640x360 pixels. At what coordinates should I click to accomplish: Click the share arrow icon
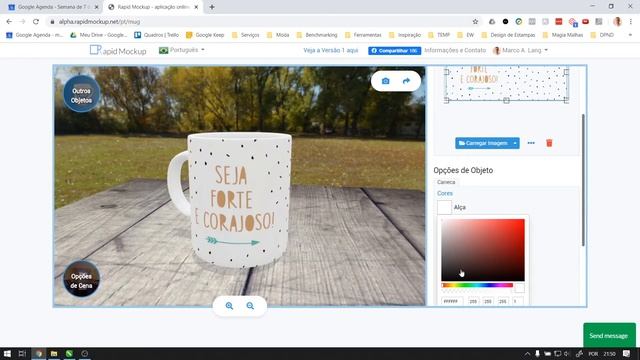click(406, 81)
